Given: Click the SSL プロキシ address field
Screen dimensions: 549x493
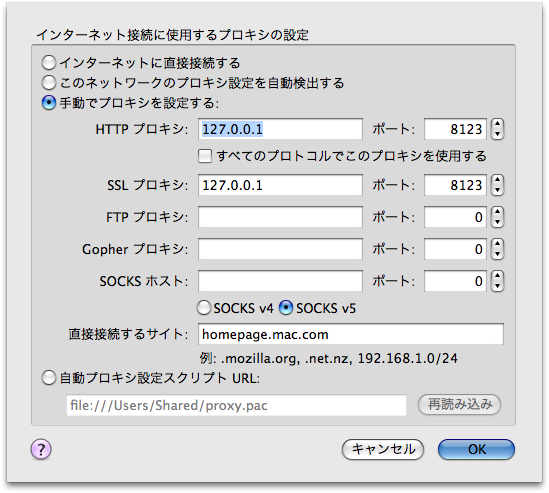Looking at the screenshot, I should point(280,185).
